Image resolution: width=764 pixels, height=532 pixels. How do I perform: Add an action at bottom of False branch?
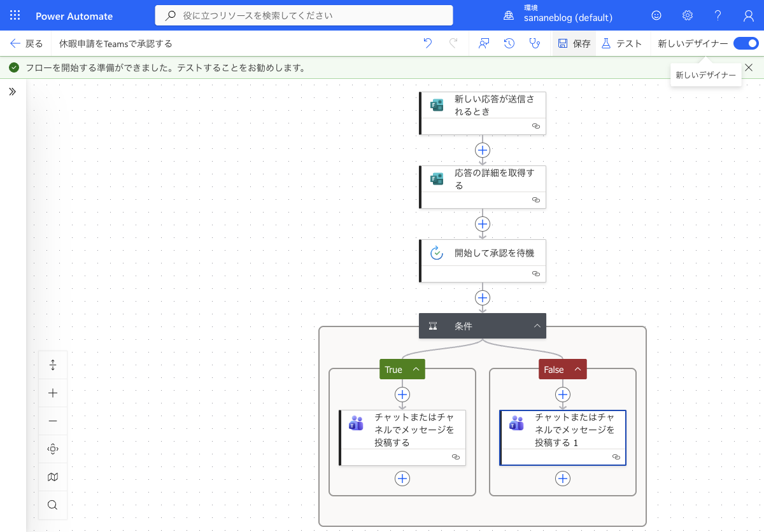[x=563, y=479]
